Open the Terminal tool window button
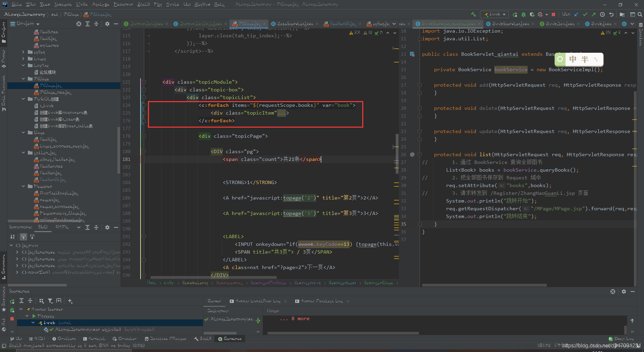This screenshot has width=644, height=352. tap(94, 339)
